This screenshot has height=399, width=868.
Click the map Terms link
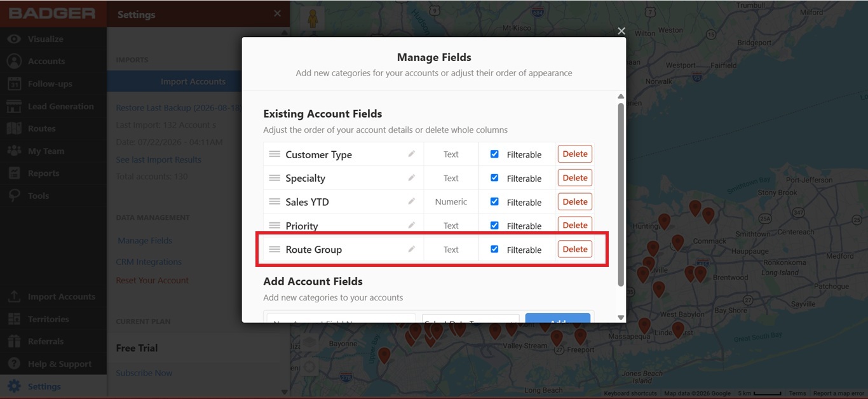coord(797,394)
